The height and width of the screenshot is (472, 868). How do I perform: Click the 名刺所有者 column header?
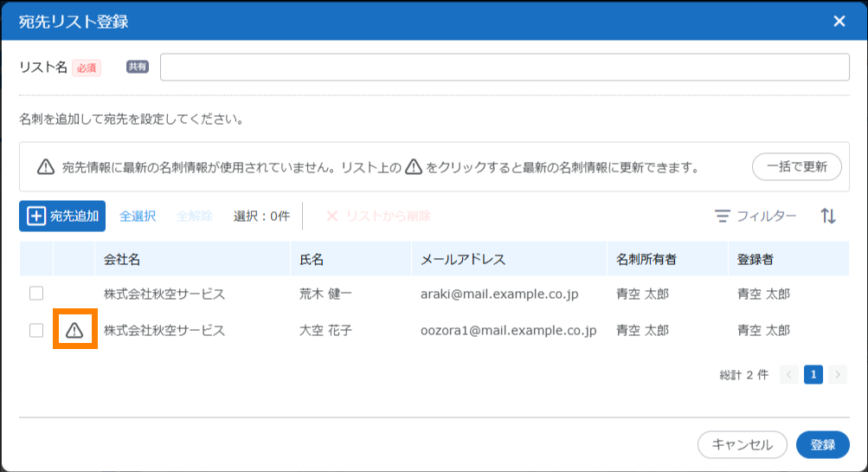646,259
